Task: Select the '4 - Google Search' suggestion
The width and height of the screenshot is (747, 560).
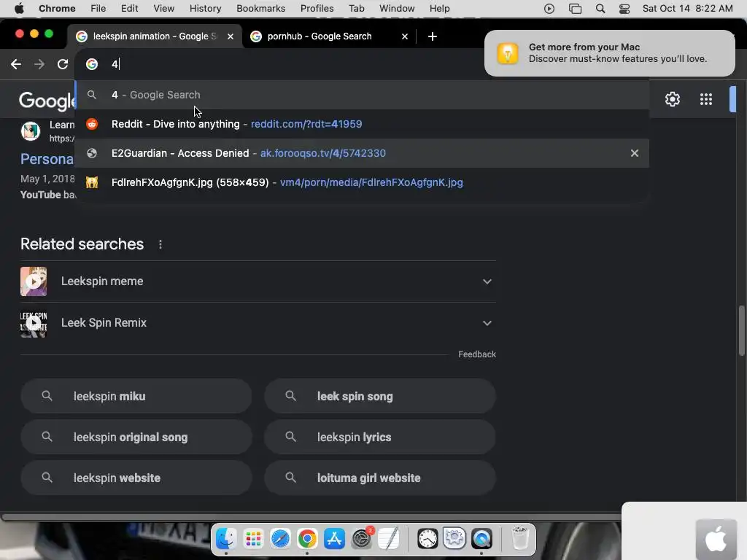Action: (362, 95)
